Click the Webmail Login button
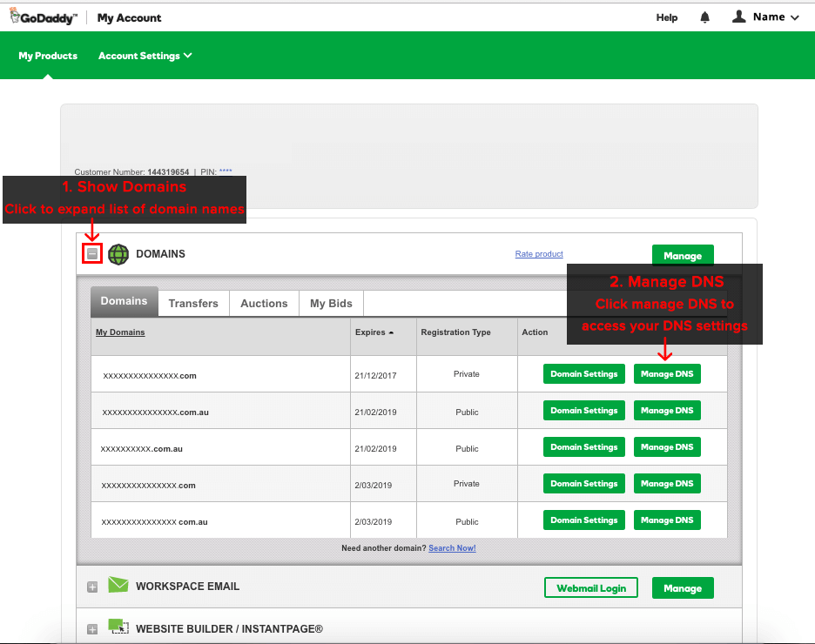Image resolution: width=815 pixels, height=644 pixels. 591,588
